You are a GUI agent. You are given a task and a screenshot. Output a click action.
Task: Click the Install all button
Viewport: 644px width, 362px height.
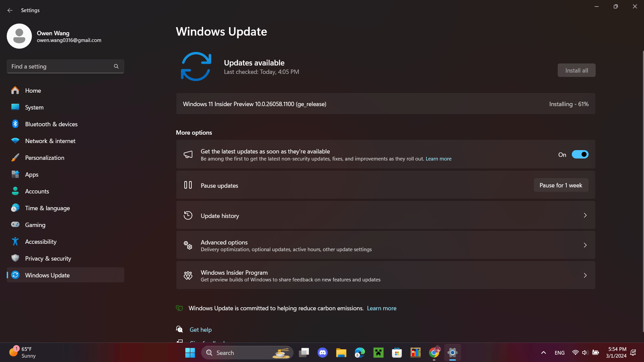(576, 70)
